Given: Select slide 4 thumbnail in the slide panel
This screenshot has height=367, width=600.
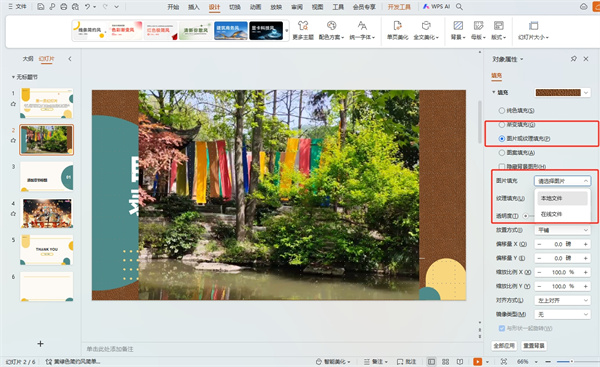Looking at the screenshot, I should click(x=47, y=213).
